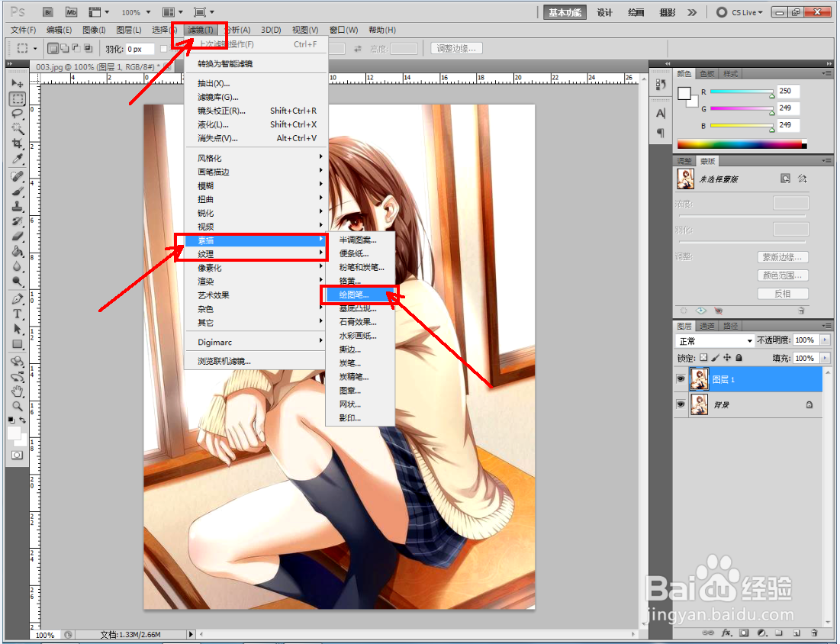Select the Lasso tool
Screen dimensions: 840x644
(x=17, y=114)
